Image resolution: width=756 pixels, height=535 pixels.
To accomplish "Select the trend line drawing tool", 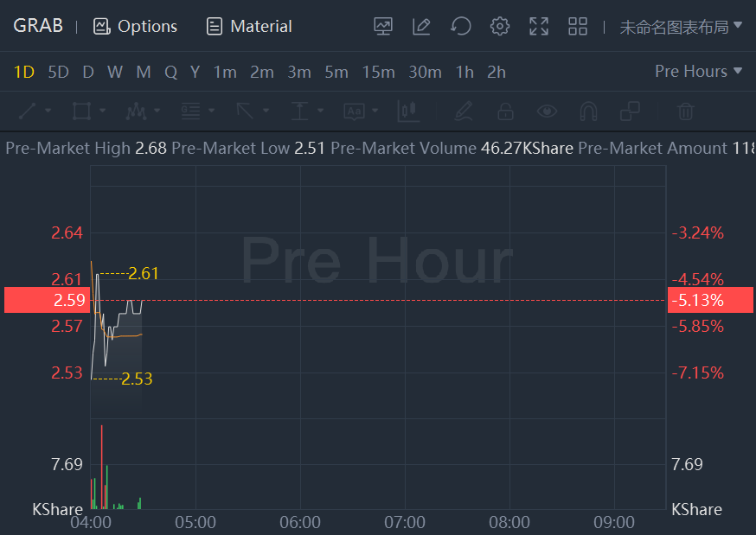I will tap(28, 111).
